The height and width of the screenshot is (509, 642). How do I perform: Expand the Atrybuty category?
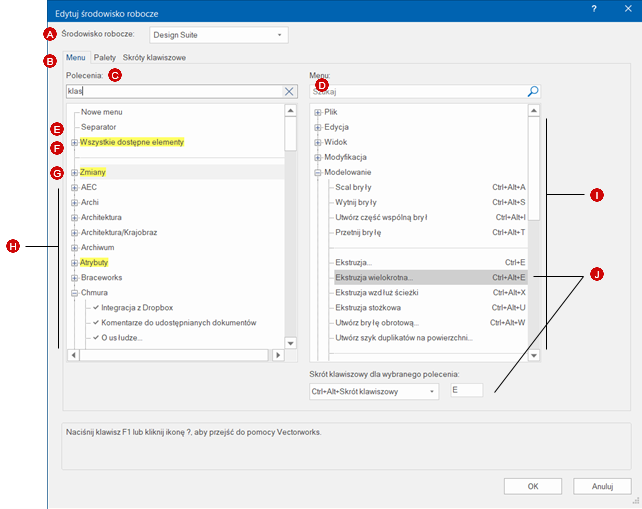click(74, 262)
